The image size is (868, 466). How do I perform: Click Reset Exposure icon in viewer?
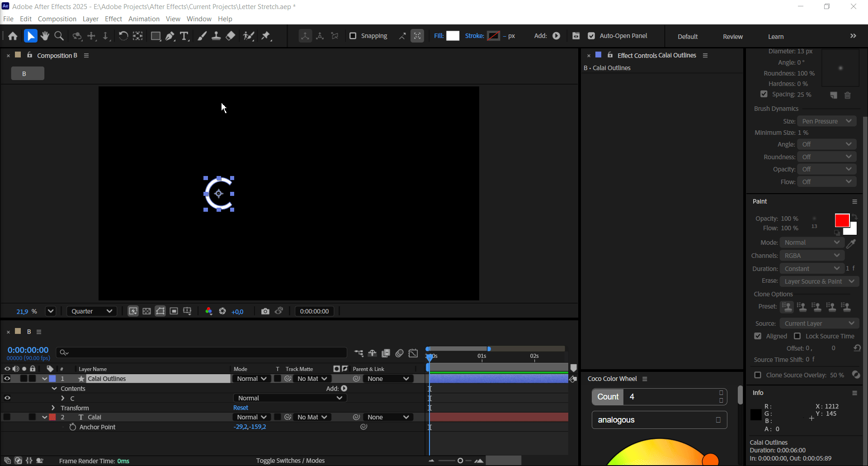[x=222, y=311]
